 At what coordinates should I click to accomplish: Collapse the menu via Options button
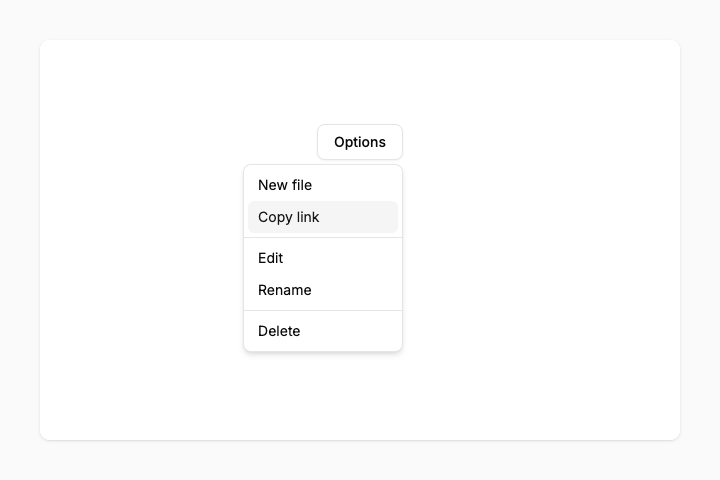coord(360,142)
